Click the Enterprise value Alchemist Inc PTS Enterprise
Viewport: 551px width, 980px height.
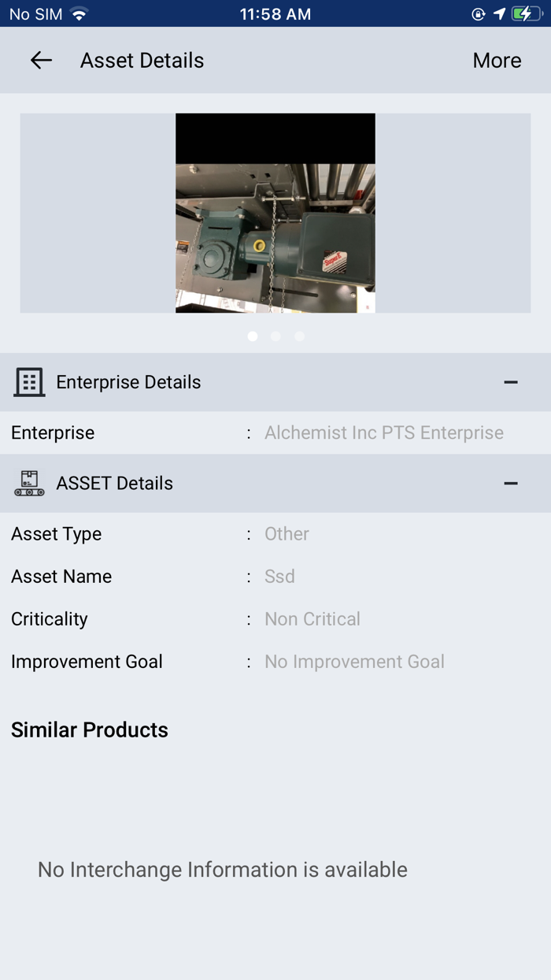(x=384, y=432)
